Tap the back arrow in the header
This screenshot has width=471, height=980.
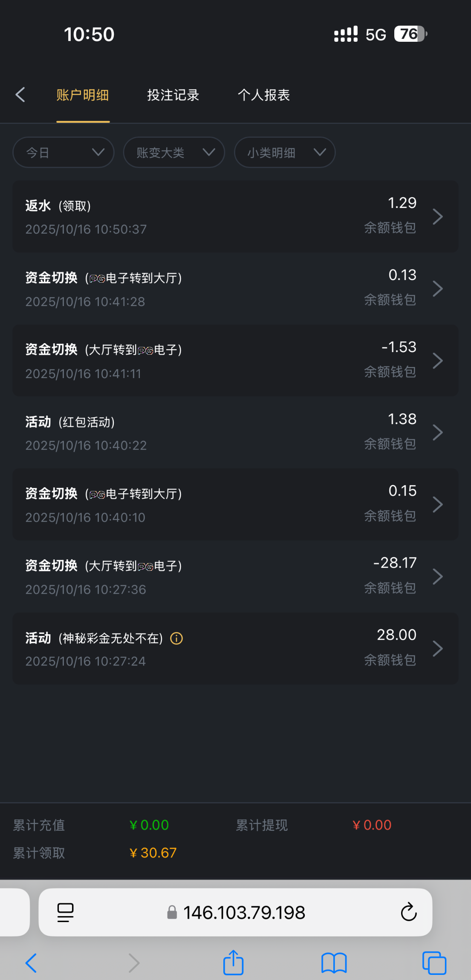[20, 95]
